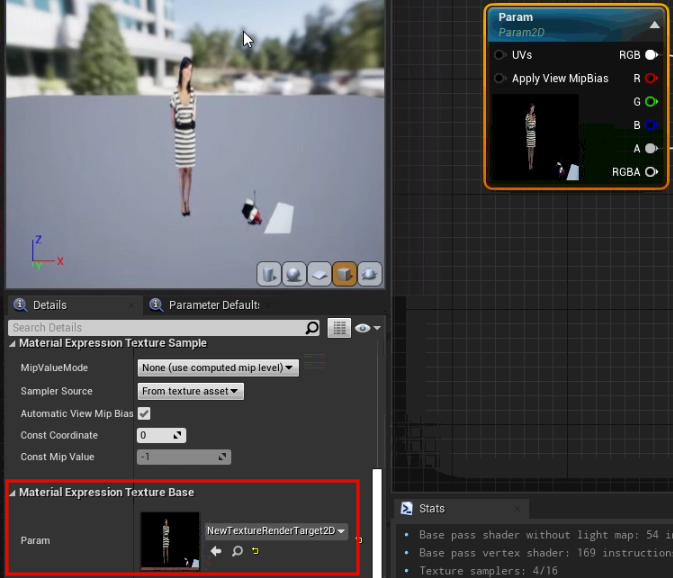Click the search magnifier in Details search

click(312, 328)
